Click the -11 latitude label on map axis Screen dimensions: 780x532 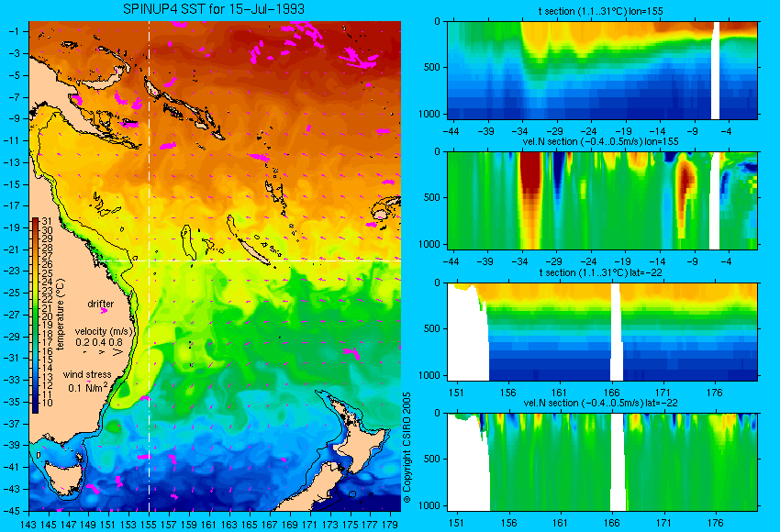pyautogui.click(x=12, y=140)
